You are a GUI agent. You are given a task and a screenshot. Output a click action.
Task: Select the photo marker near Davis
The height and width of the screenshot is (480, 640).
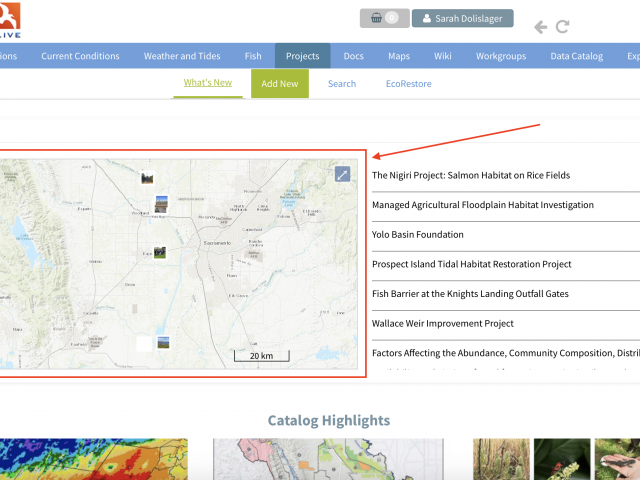[x=159, y=253]
